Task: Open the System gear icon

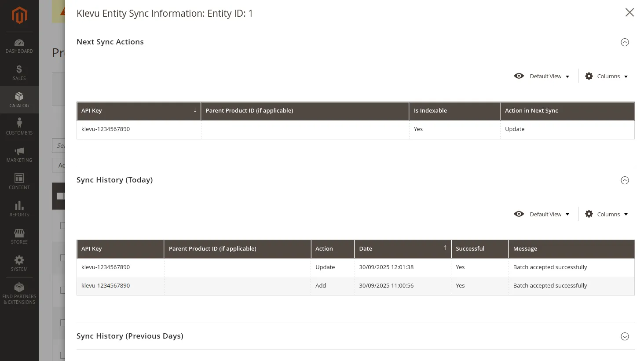Action: click(x=19, y=260)
